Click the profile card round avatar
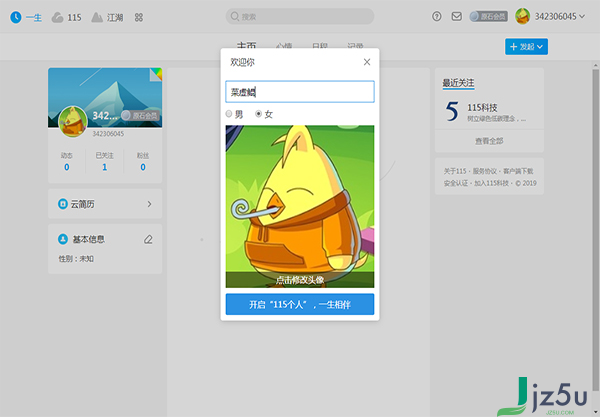This screenshot has height=417, width=600. click(x=73, y=122)
